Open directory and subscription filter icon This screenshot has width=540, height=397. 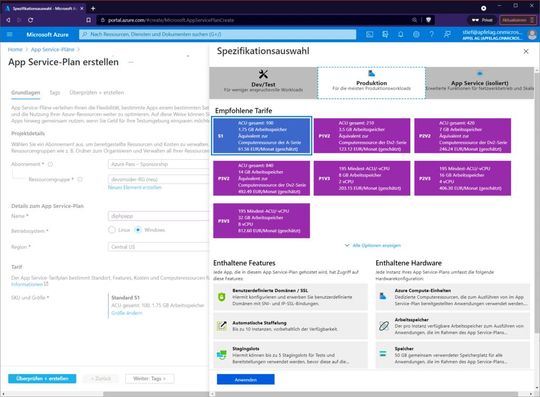pos(385,34)
